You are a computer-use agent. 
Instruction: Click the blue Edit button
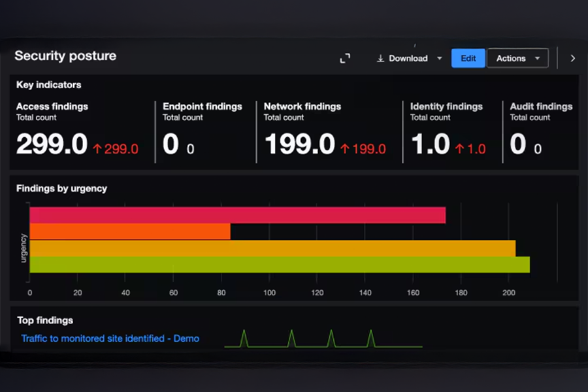click(x=468, y=58)
